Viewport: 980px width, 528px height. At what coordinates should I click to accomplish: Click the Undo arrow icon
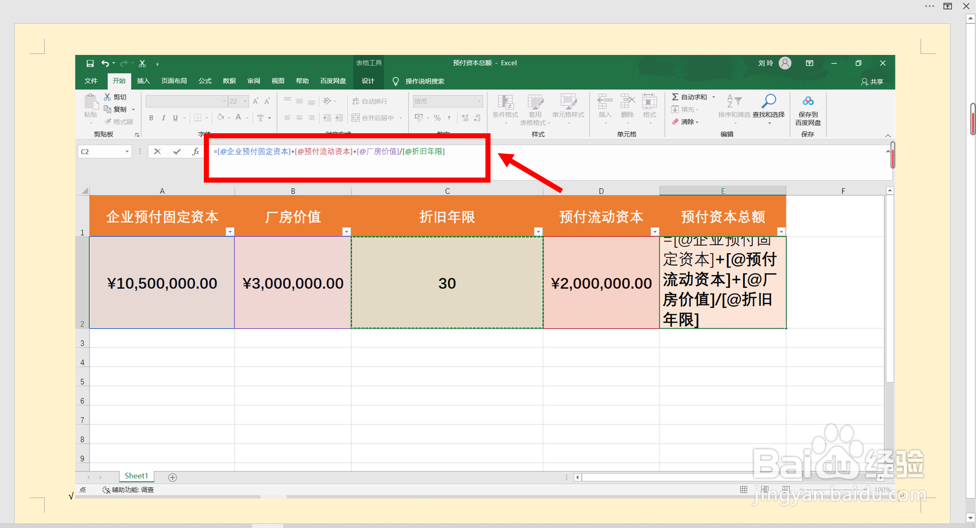coord(105,64)
